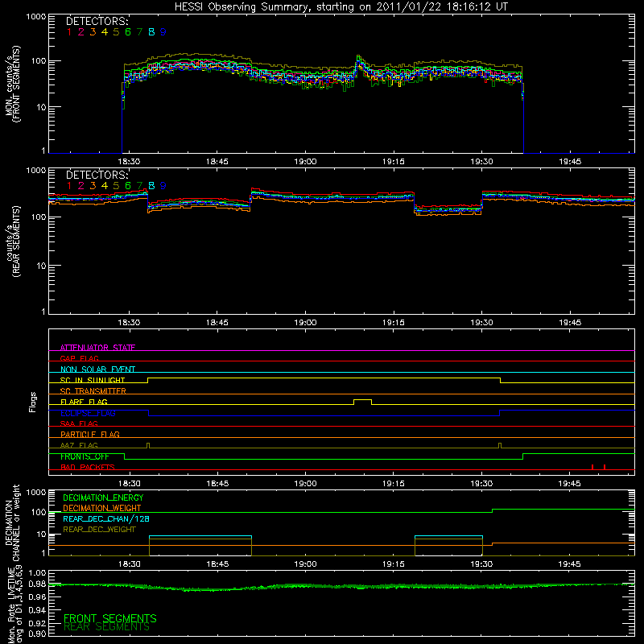
Task: Click the Flags y-axis title
Action: (x=33, y=402)
